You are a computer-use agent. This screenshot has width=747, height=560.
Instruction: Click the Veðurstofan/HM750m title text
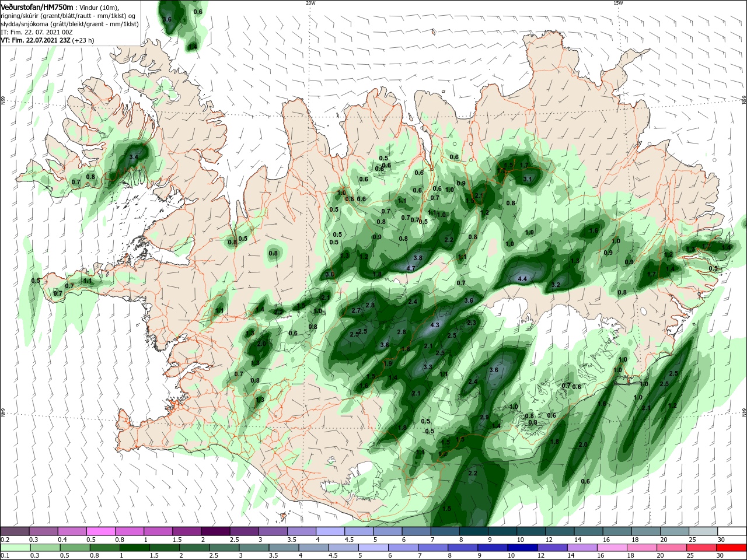click(x=37, y=6)
